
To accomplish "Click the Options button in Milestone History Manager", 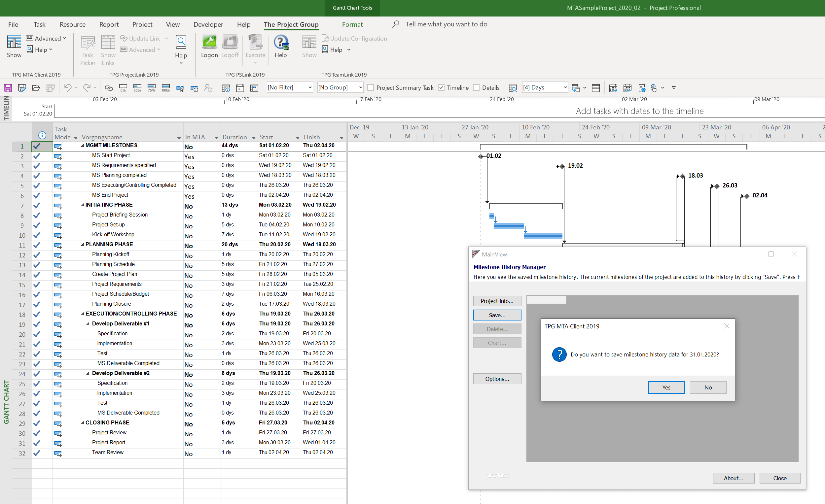I will tap(497, 379).
